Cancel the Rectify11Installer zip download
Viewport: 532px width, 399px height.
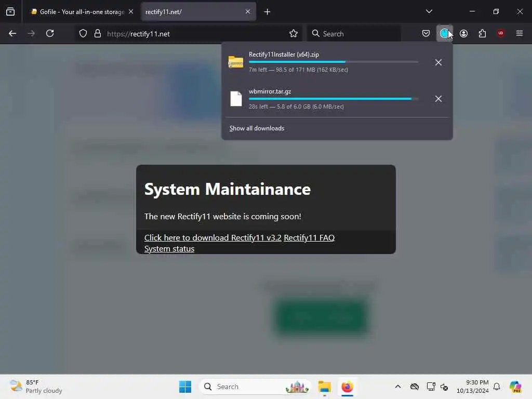438,62
